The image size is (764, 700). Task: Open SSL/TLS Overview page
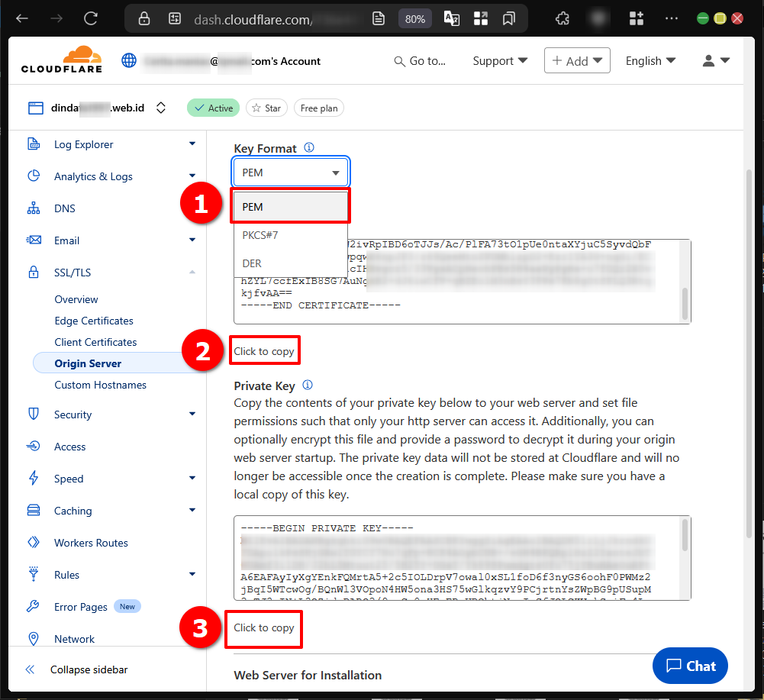[x=76, y=299]
